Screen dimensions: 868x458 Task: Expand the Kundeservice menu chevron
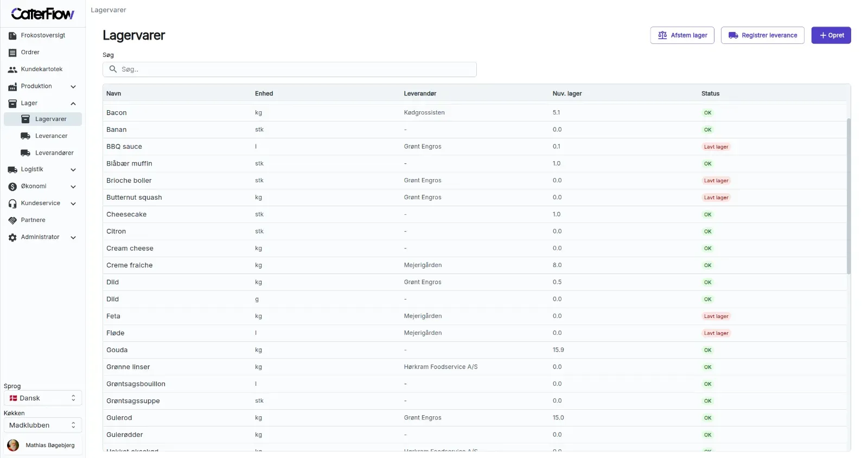pos(73,203)
